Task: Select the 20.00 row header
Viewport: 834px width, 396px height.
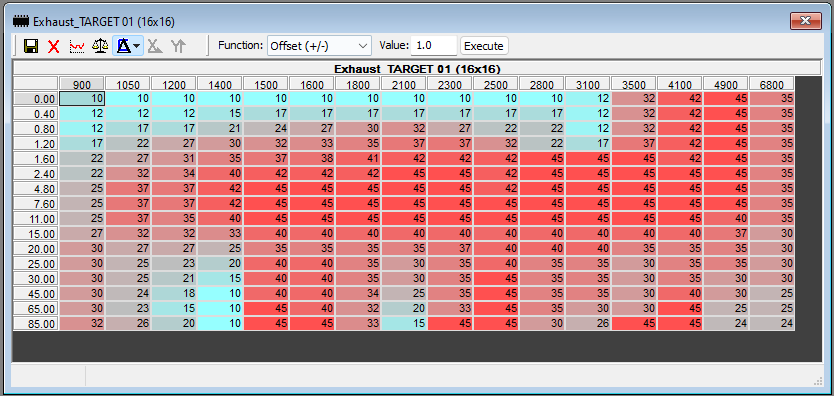Action: pyautogui.click(x=36, y=248)
